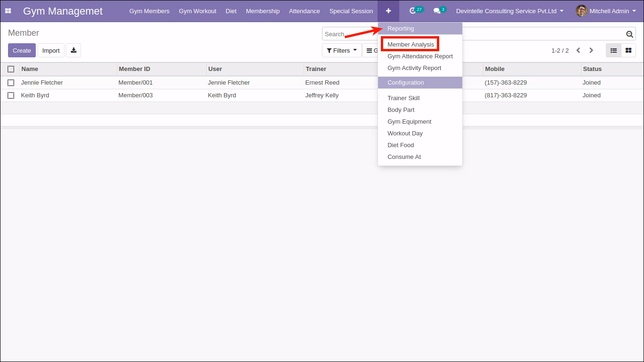This screenshot has width=644, height=362.
Task: Open the Devintelle Consulting Service company dropdown
Action: point(510,11)
